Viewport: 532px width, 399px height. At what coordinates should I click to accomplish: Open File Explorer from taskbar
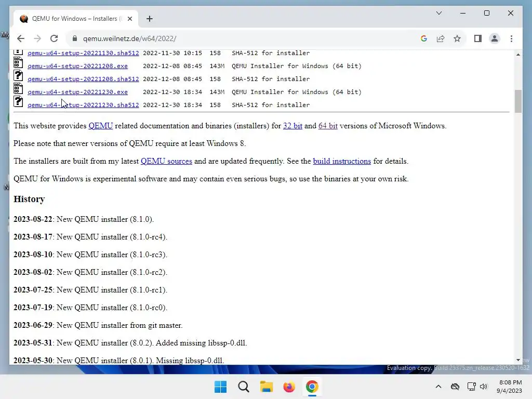pos(267,387)
